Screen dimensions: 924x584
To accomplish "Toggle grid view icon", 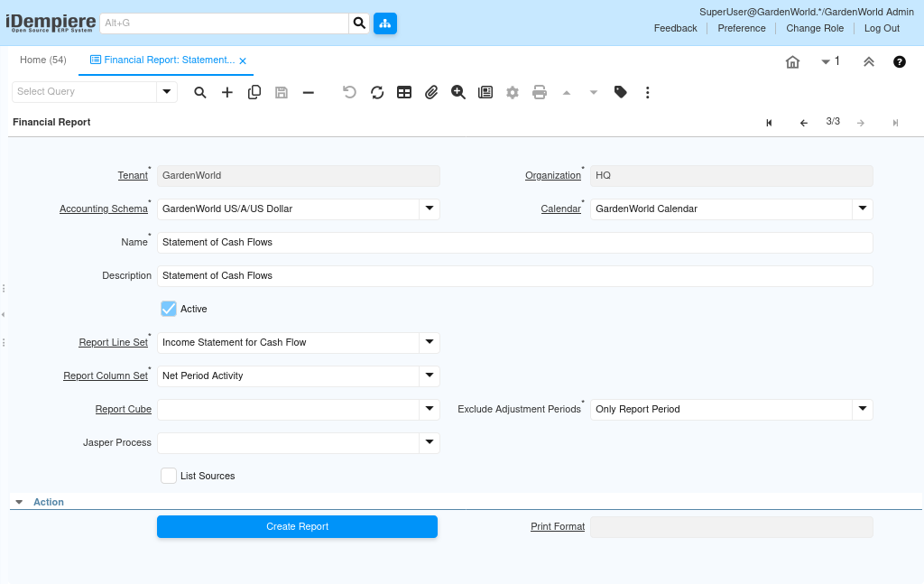I will tap(404, 93).
